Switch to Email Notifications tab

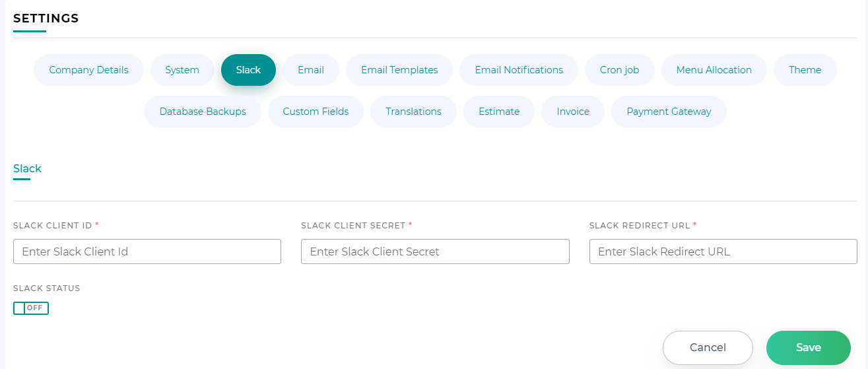click(x=519, y=70)
